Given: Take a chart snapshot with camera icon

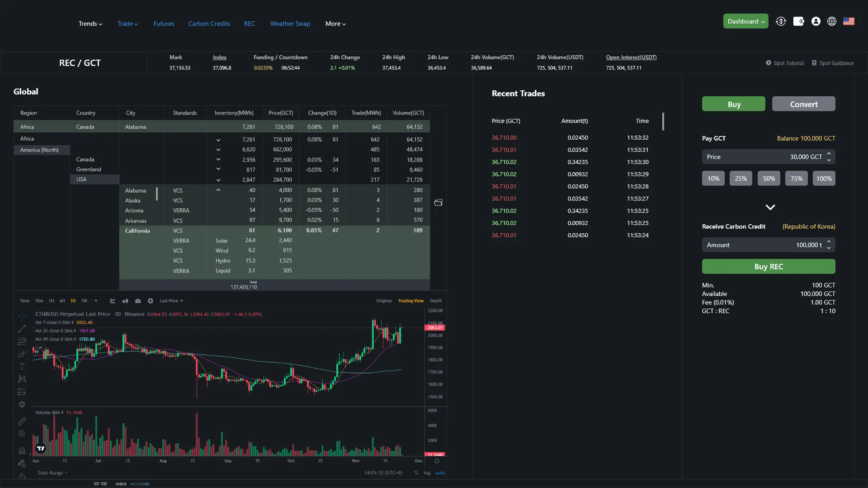Looking at the screenshot, I should point(138,301).
